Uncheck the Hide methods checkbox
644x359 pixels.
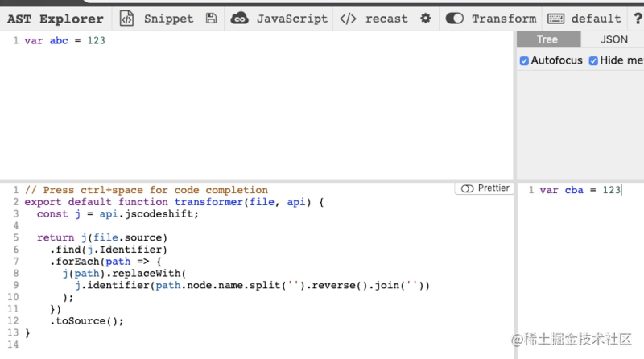click(593, 61)
